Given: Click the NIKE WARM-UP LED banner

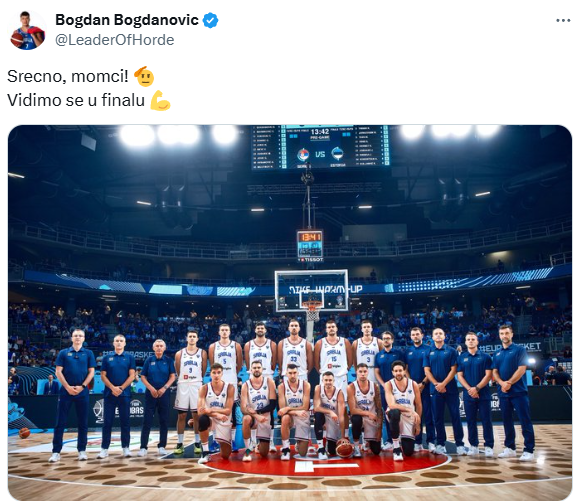Looking at the screenshot, I should tap(325, 289).
